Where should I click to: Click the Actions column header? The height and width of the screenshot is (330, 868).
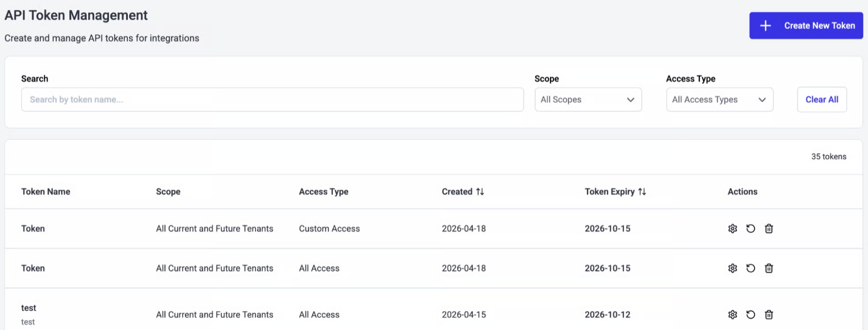pos(742,192)
